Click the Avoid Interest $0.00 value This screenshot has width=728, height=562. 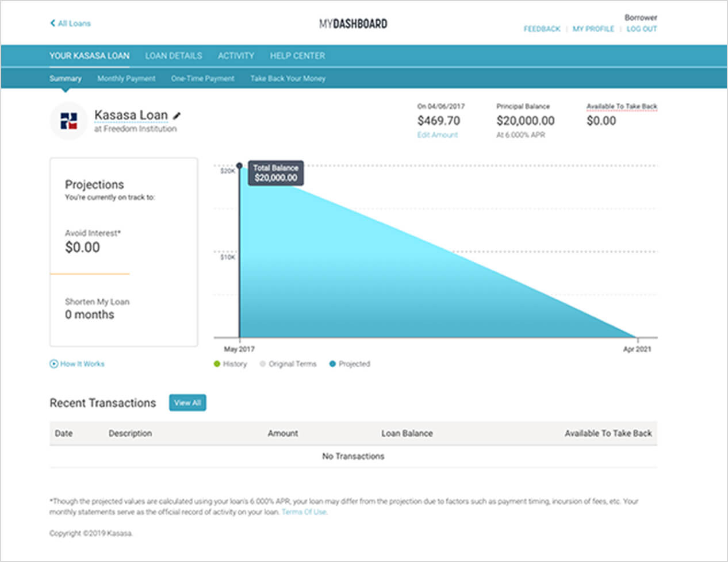[x=82, y=248]
